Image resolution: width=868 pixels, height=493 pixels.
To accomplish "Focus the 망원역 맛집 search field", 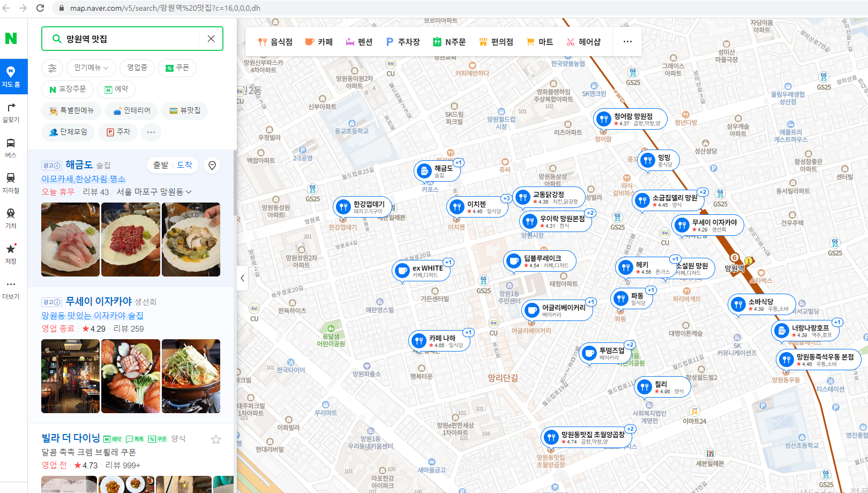I will click(132, 39).
